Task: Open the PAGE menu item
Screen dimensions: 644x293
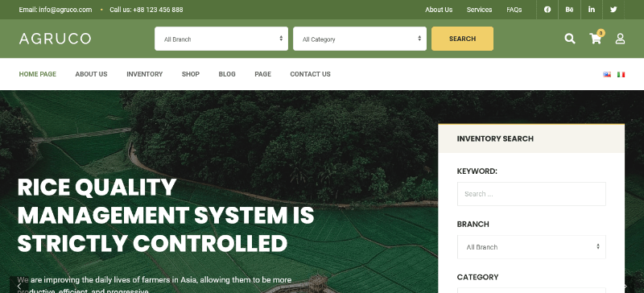Action: [263, 74]
